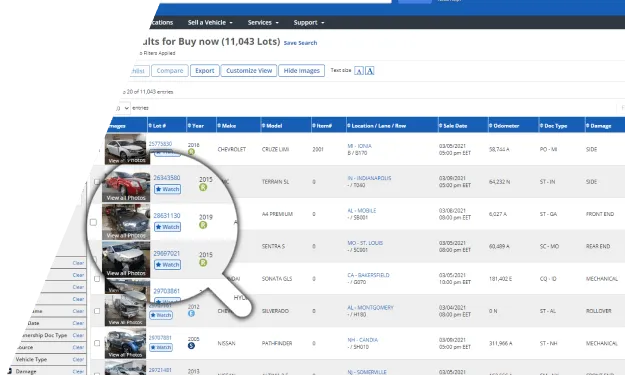Clear the Damage filter
Viewport: 625px width, 375px height.
(x=78, y=371)
